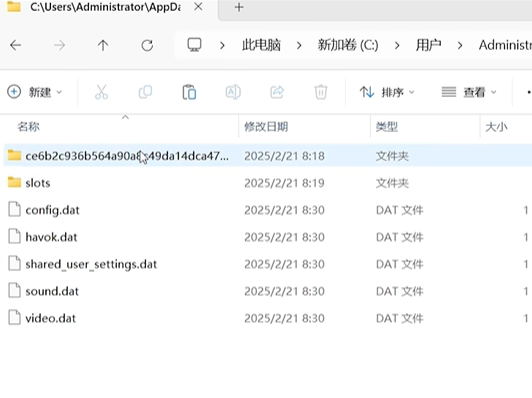This screenshot has height=398, width=532.
Task: Refresh the current folder view
Action: point(147,45)
